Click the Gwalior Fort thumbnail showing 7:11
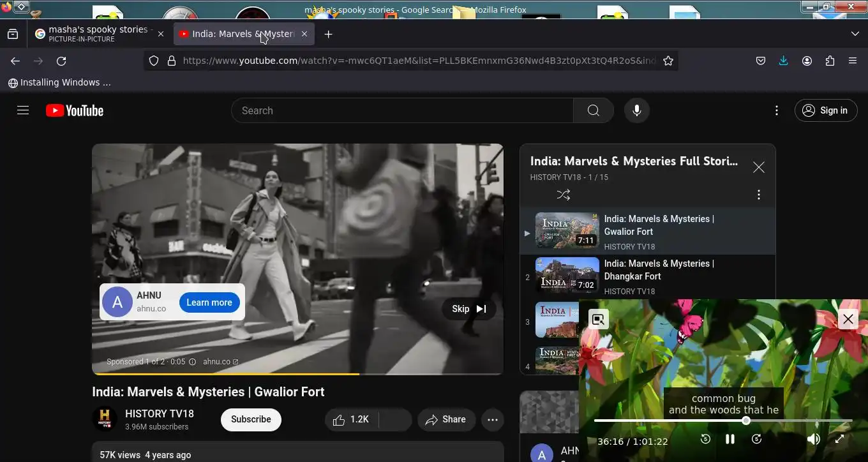The height and width of the screenshot is (462, 868). coord(567,230)
